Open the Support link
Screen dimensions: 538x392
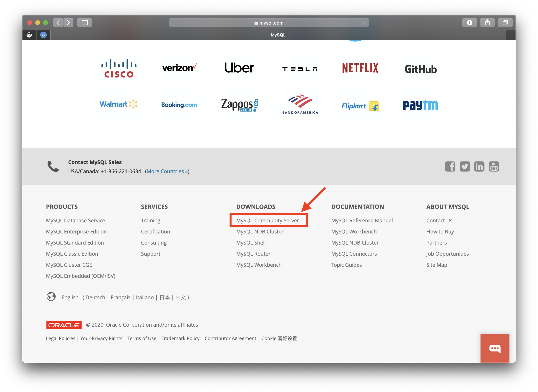[150, 254]
